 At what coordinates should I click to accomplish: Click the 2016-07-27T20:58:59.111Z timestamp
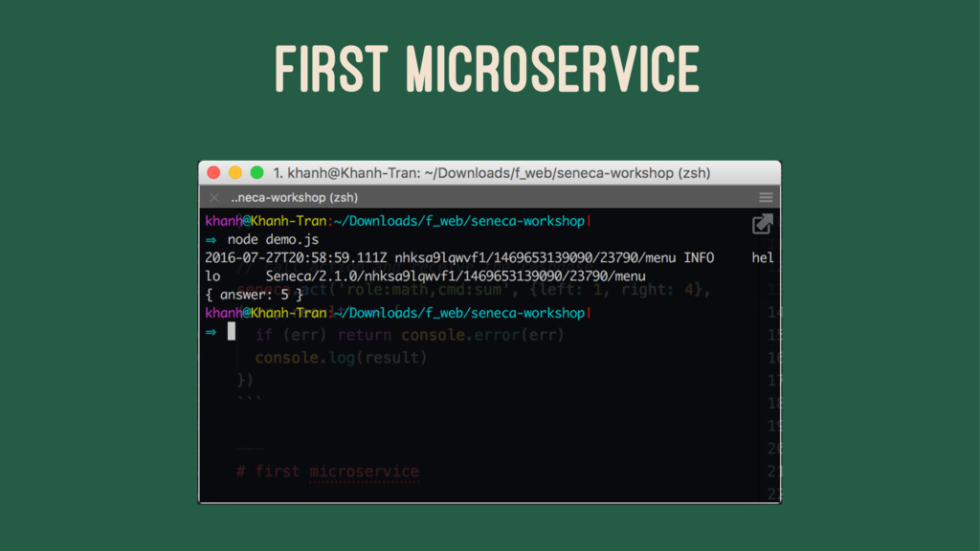click(297, 258)
